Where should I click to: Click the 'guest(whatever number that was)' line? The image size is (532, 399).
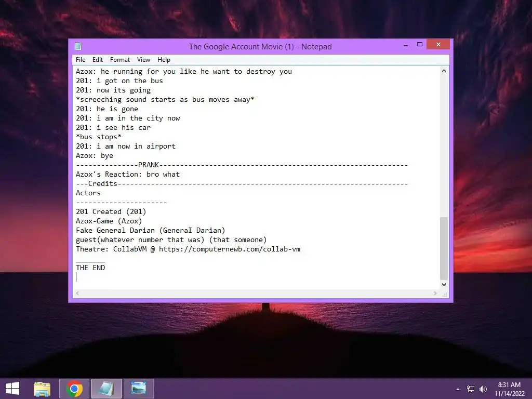(171, 240)
